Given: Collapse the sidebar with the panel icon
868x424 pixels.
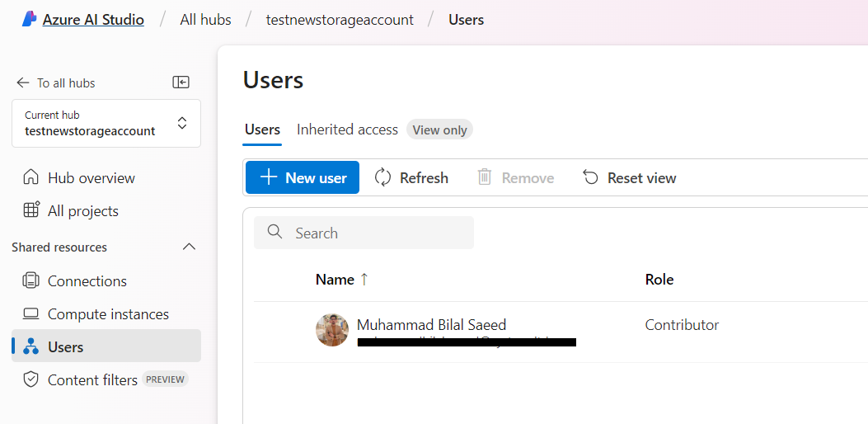Looking at the screenshot, I should tap(181, 82).
